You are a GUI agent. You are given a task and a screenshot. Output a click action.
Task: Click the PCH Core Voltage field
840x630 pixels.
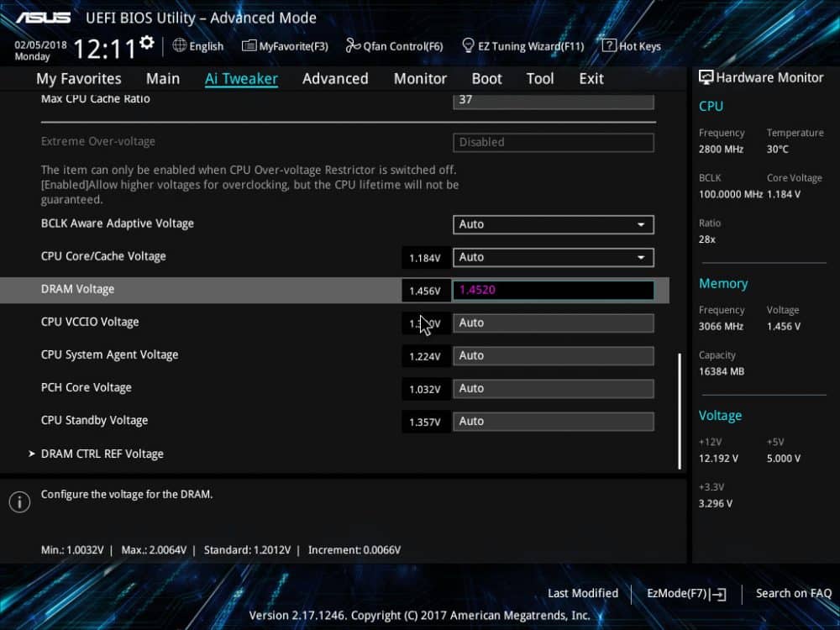point(554,388)
